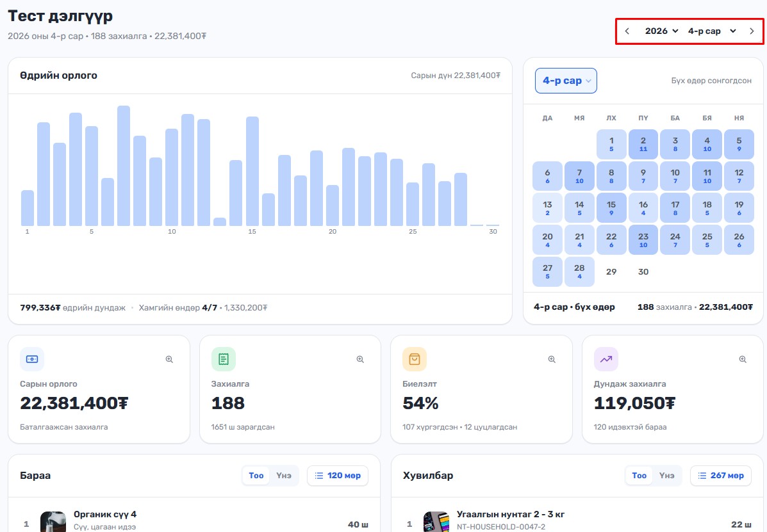Open zoom icon on Биелэлт card
767x532 pixels.
552,360
